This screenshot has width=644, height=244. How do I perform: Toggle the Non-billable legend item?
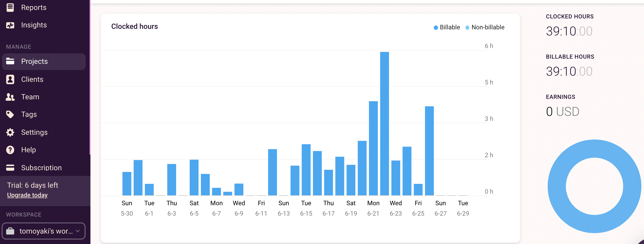(x=485, y=27)
